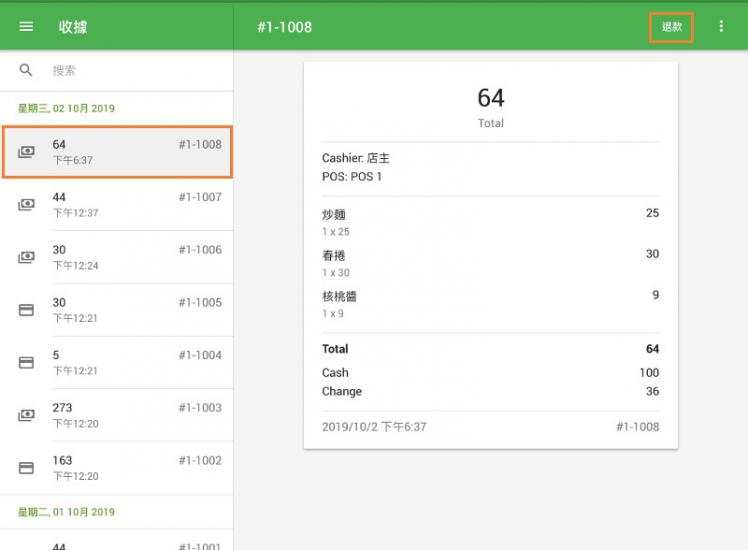Click #1-1008 at the receipt footer
The image size is (748, 550).
point(638,426)
